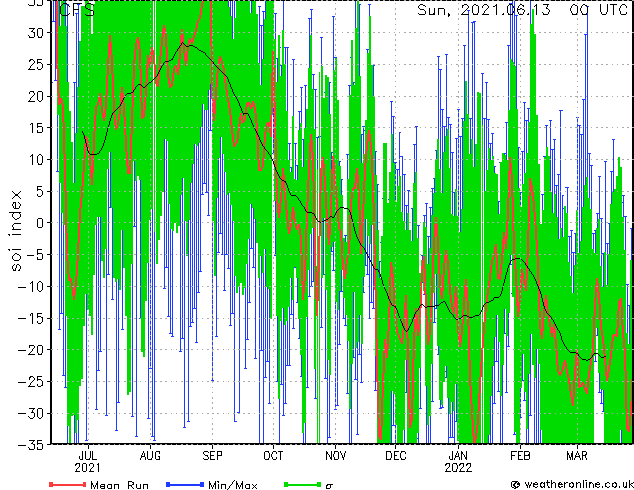Click the FEB axis label
634x490 pixels.
520,456
